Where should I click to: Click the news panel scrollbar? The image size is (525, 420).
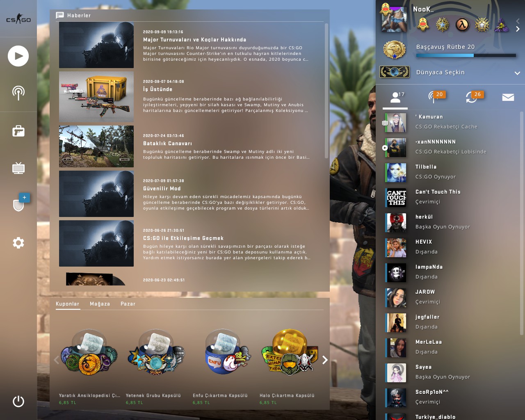pos(326,90)
